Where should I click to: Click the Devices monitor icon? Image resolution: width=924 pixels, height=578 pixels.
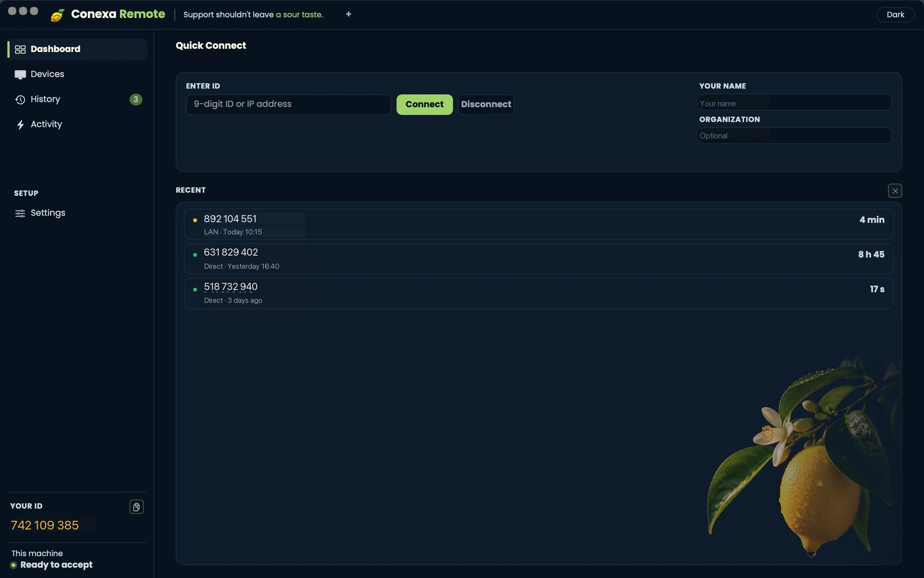click(x=21, y=74)
